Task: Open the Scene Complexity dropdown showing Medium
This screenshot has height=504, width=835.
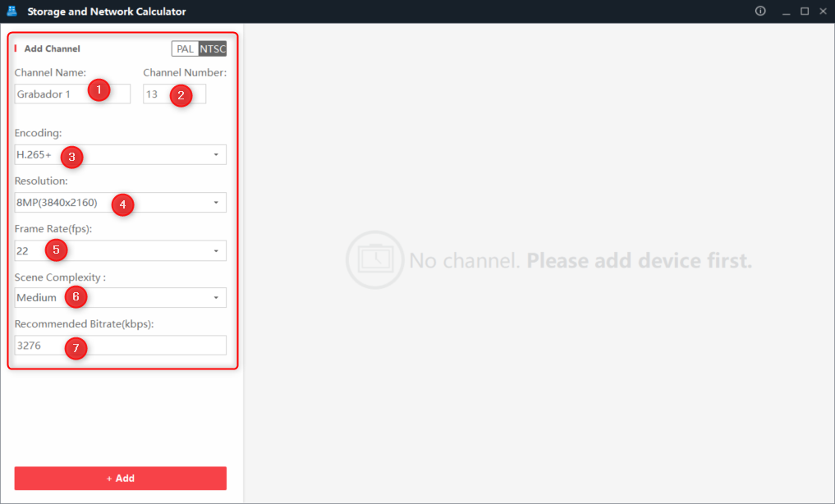Action: [121, 297]
